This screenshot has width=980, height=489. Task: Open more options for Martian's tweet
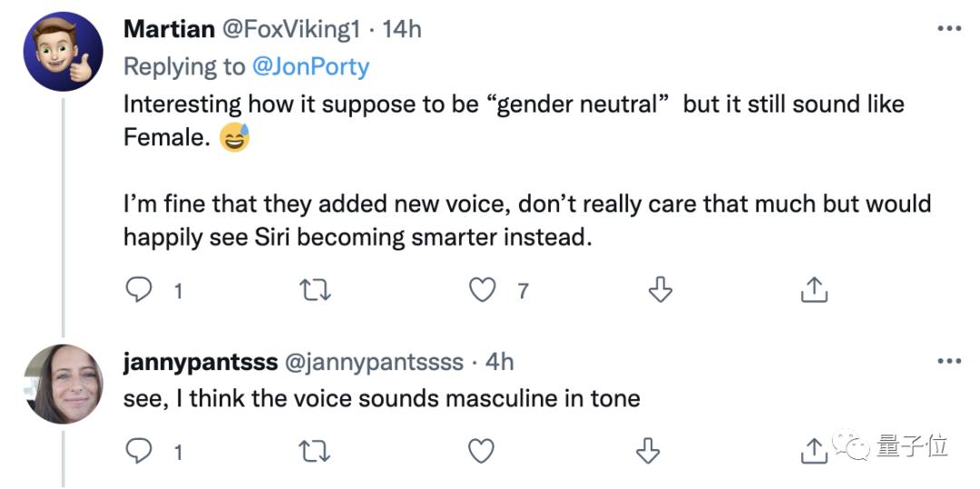[x=948, y=29]
